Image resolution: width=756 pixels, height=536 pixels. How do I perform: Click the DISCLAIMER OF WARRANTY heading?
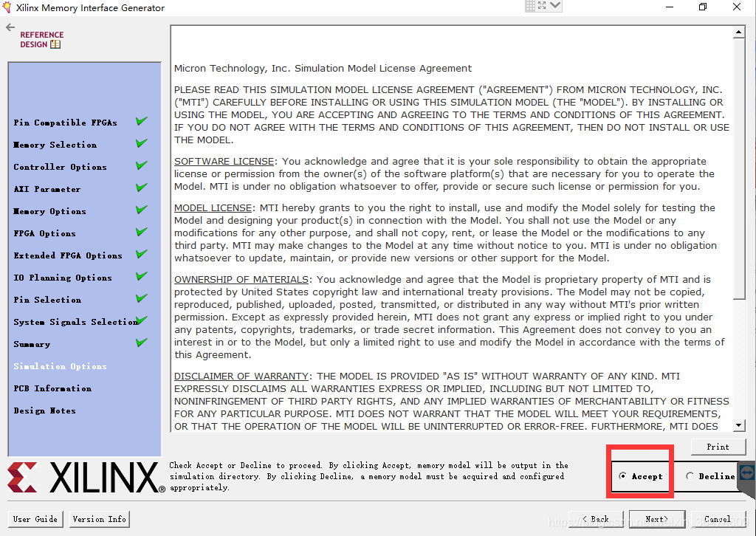click(241, 376)
